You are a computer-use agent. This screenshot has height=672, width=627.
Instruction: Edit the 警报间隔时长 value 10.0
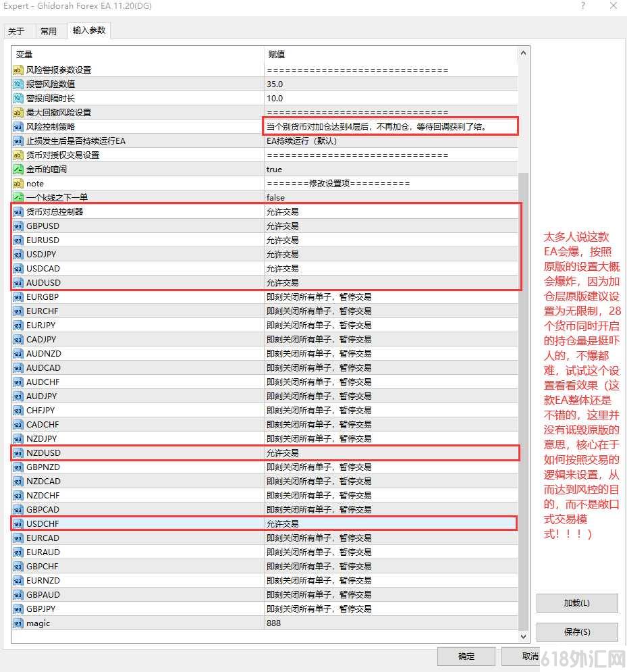point(391,98)
